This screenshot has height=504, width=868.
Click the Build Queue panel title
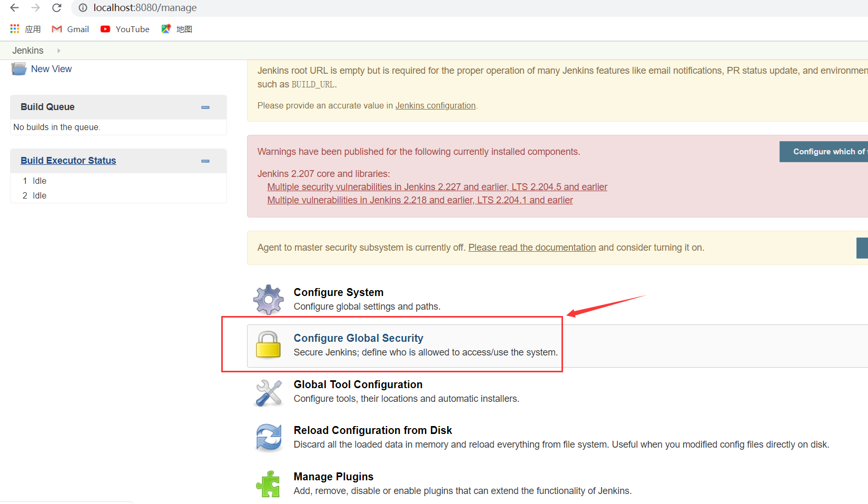[x=47, y=107]
